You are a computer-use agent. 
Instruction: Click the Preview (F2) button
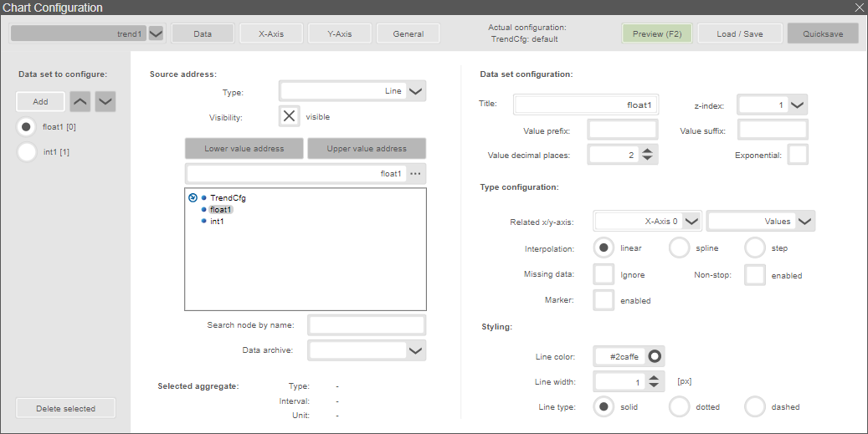click(x=656, y=34)
